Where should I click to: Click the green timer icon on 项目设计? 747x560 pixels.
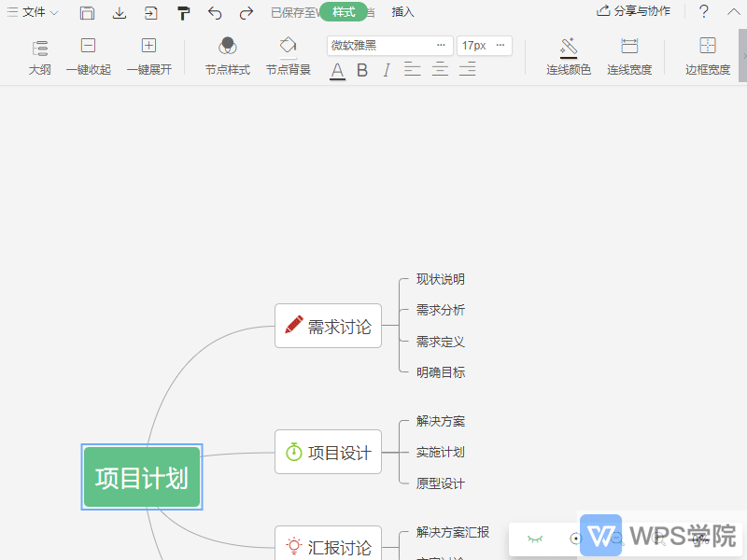point(294,452)
